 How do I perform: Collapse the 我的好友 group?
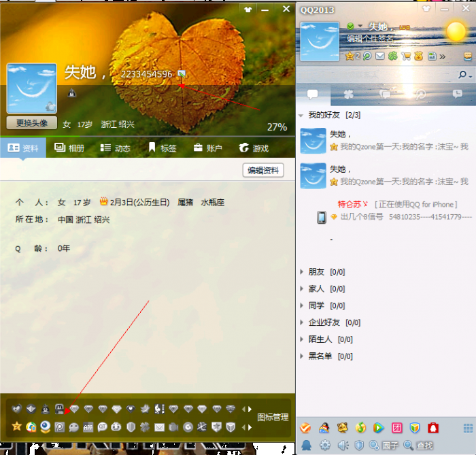tap(301, 116)
